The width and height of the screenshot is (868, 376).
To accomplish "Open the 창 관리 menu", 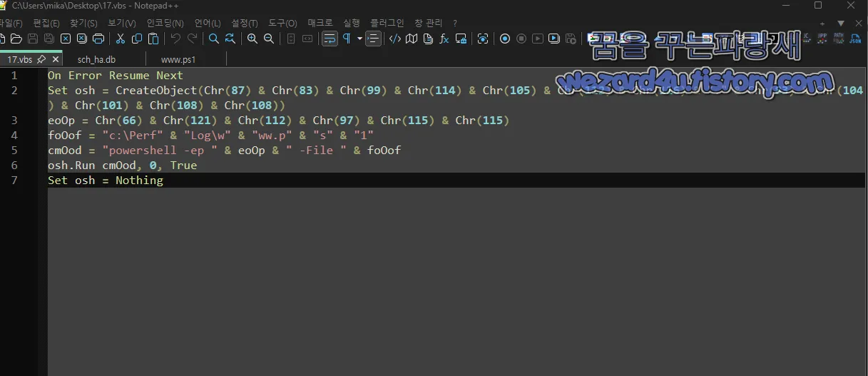I will click(429, 24).
